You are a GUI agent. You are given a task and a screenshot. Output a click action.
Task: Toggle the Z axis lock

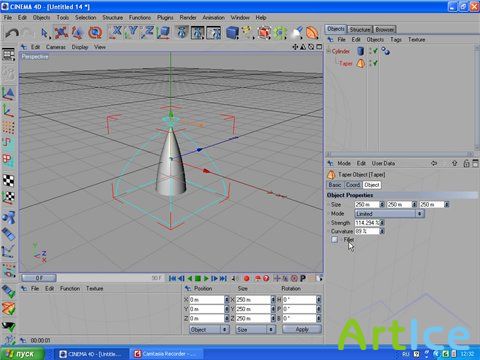(x=148, y=33)
